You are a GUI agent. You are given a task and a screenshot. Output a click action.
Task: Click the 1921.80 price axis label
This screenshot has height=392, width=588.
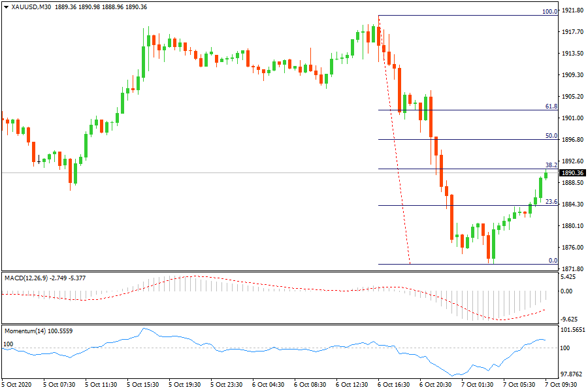[x=572, y=10]
